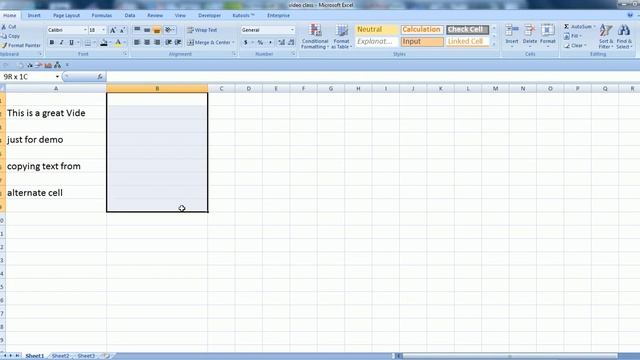Click Decrease Decimal icon
The image size is (640, 360).
[291, 42]
